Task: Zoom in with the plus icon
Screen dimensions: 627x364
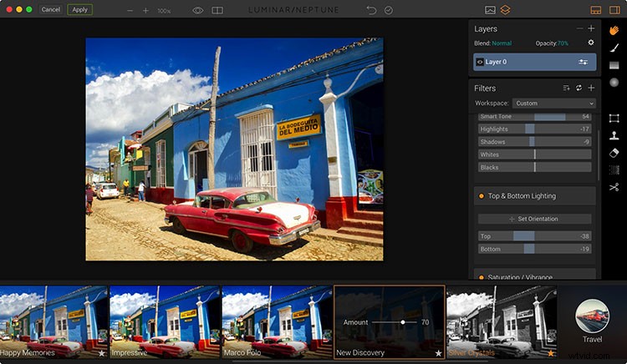Action: [x=145, y=11]
